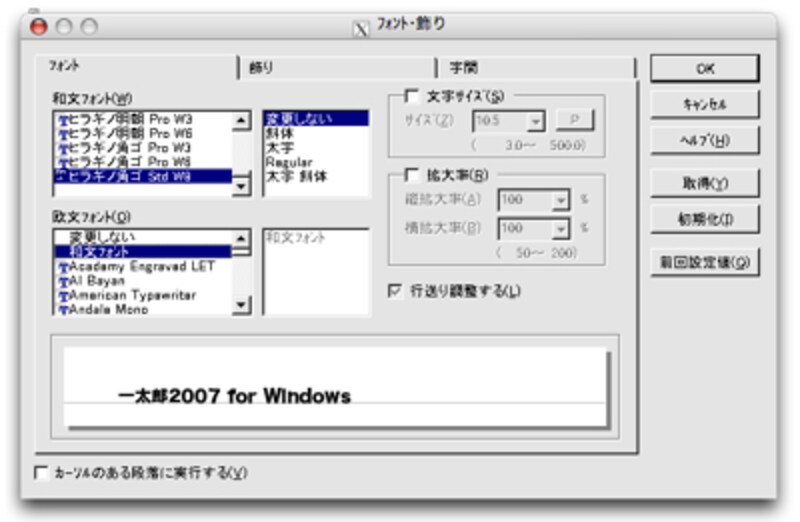Select 斜体 style
This screenshot has height=522, width=800.
click(x=316, y=133)
